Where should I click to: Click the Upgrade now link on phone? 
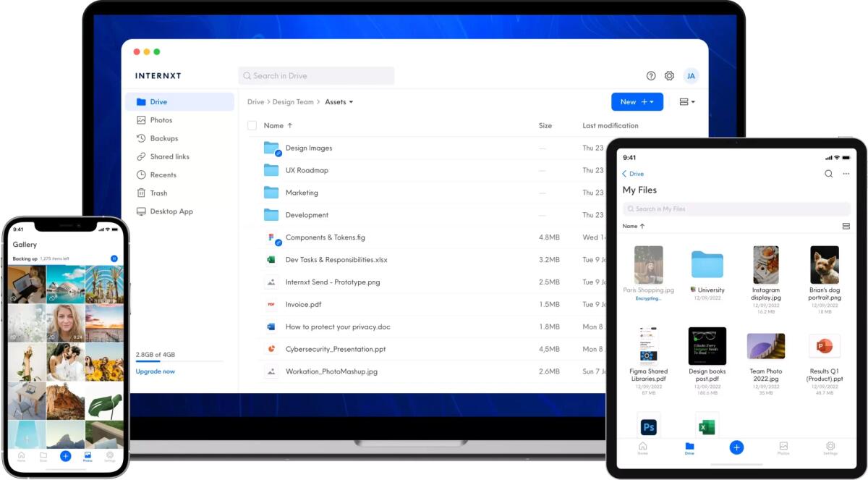pos(155,371)
